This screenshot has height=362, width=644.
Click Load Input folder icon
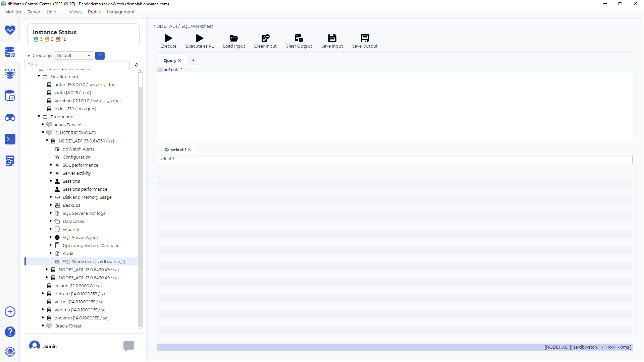pos(234,41)
